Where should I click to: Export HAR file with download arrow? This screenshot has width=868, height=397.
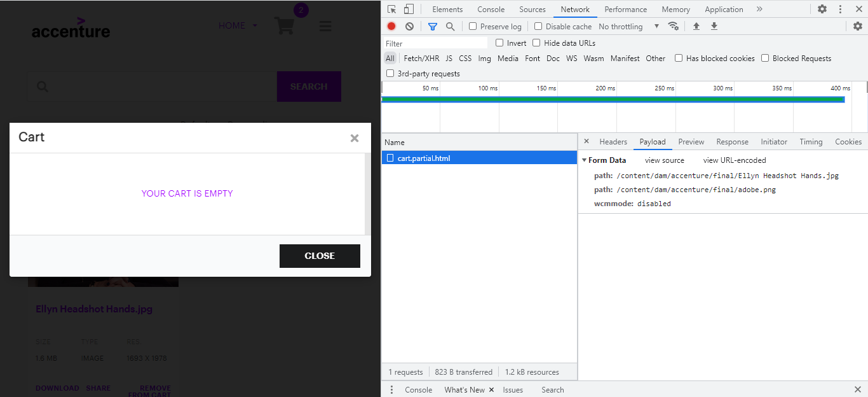(714, 26)
